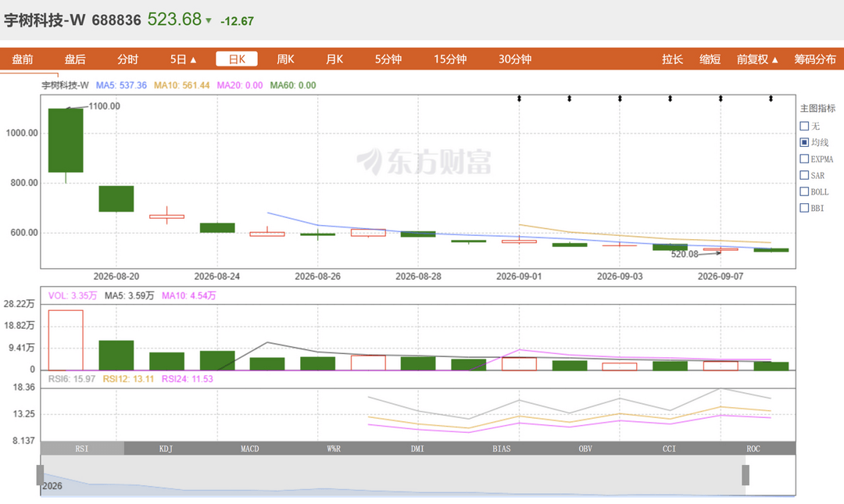844x504 pixels.
Task: Switch to the OBV indicator tab
Action: click(x=585, y=449)
